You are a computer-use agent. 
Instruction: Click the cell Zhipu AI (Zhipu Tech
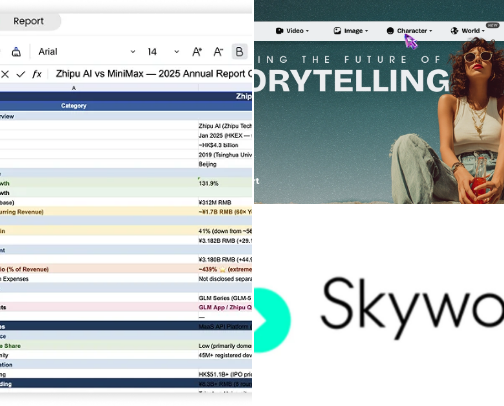(x=225, y=126)
